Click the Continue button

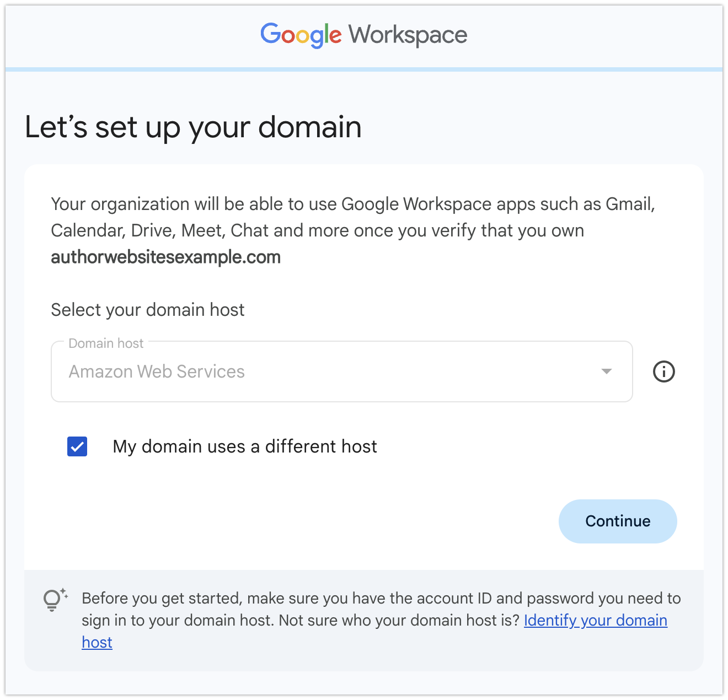coord(618,521)
